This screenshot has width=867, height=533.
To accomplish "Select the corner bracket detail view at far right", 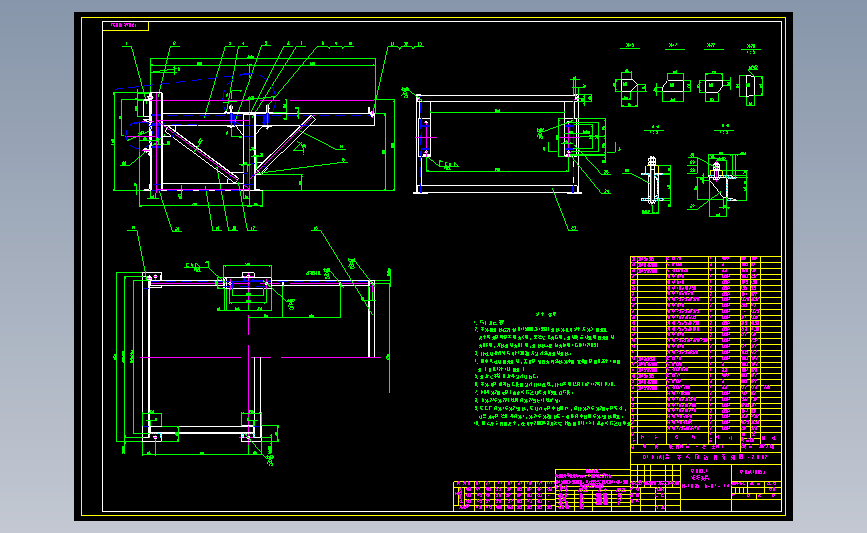I will coord(719,184).
